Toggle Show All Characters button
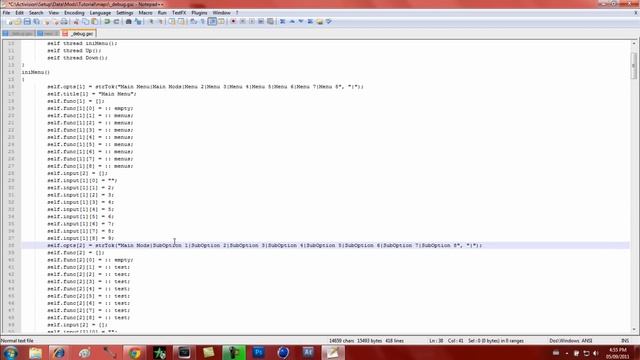Viewport: 640px width, 360px height. (202, 21)
